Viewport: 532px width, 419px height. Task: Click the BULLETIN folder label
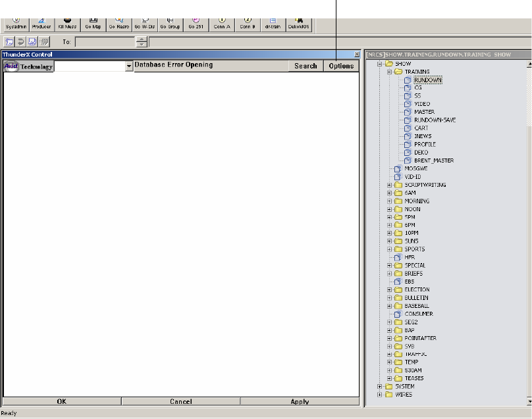pyautogui.click(x=416, y=297)
